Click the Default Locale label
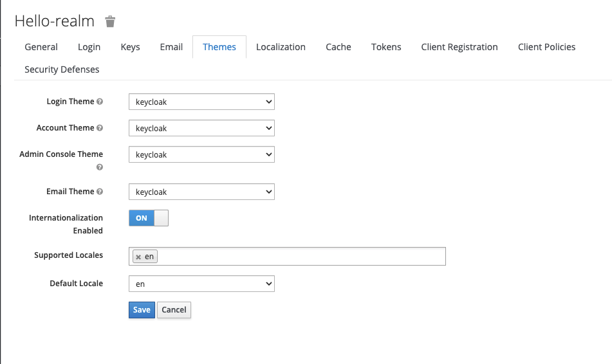This screenshot has width=612, height=364. [x=77, y=284]
